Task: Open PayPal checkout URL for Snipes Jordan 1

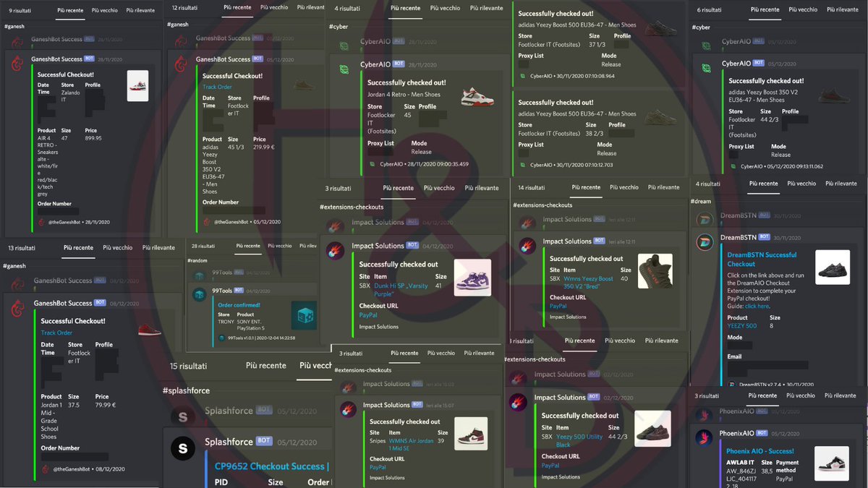Action: click(x=378, y=468)
